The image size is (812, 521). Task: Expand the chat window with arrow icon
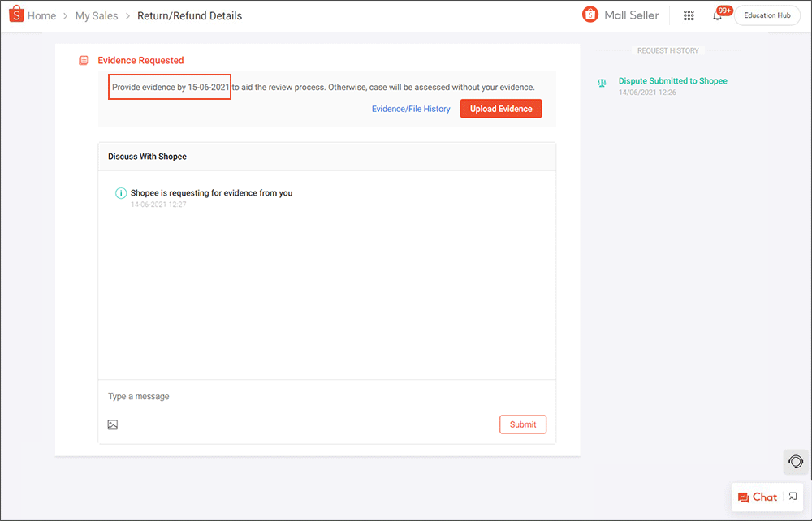pos(793,497)
